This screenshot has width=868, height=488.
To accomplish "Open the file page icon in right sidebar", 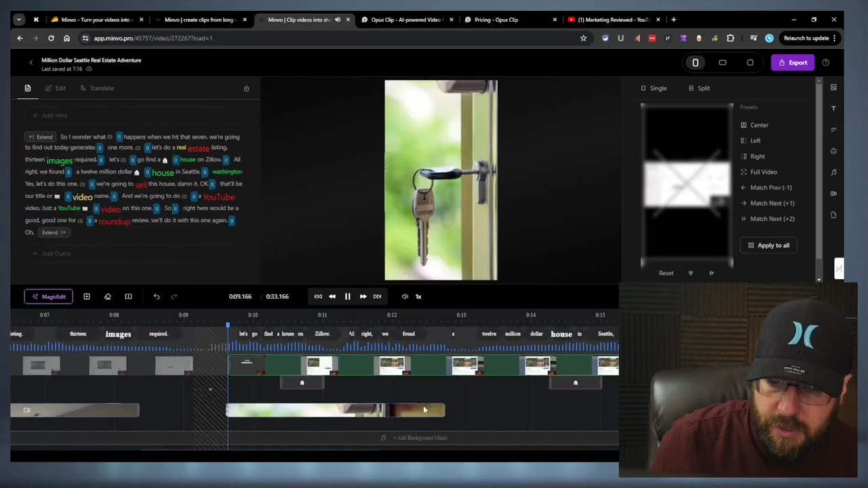I will coord(833,215).
